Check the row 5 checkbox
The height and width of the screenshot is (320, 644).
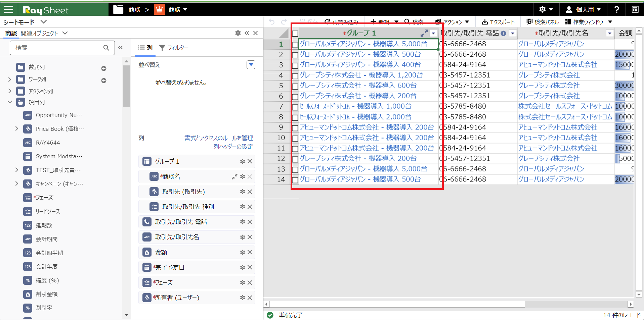click(x=295, y=86)
